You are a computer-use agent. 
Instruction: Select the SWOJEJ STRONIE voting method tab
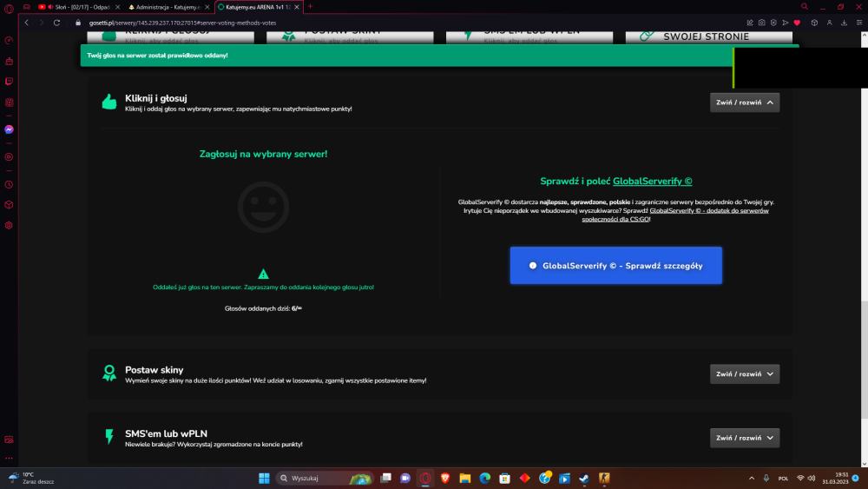(x=708, y=36)
